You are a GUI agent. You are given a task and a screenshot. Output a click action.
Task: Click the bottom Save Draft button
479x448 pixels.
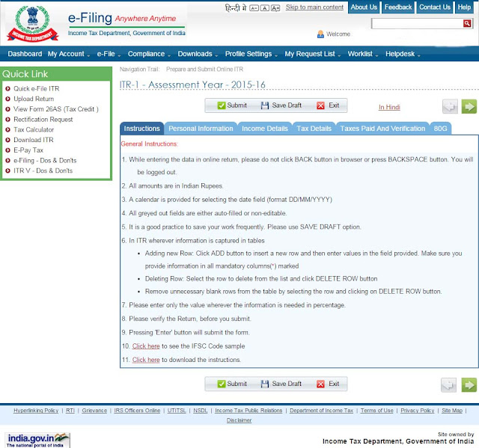pos(281,384)
